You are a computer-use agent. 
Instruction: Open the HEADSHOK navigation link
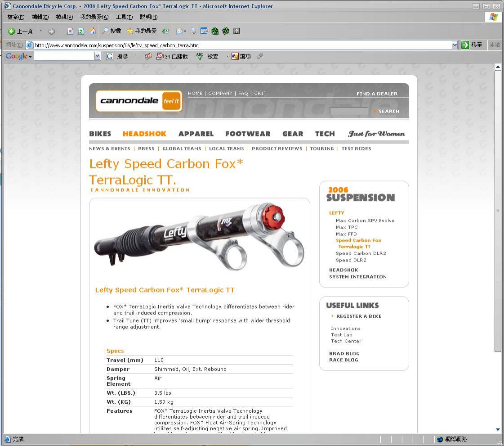pyautogui.click(x=144, y=134)
